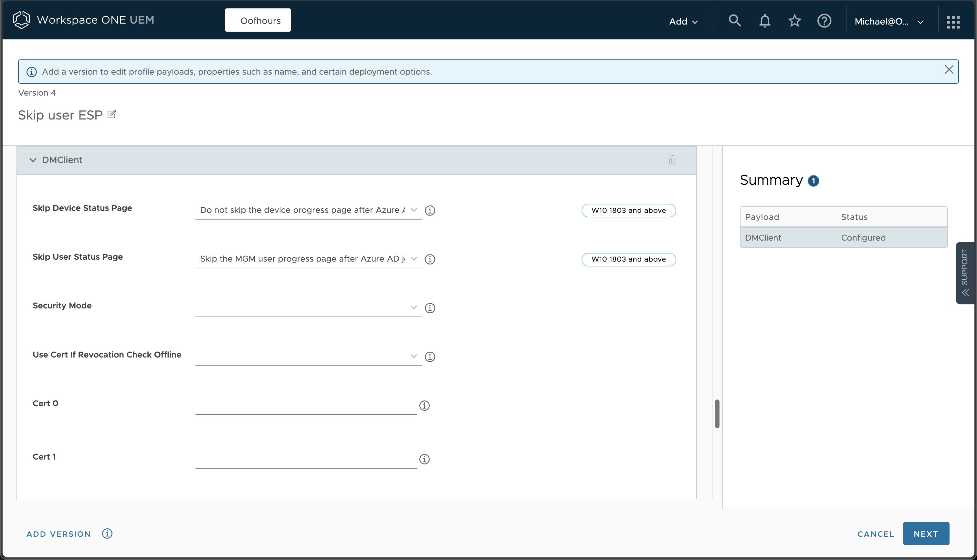Open the global search
The image size is (977, 560).
734,21
